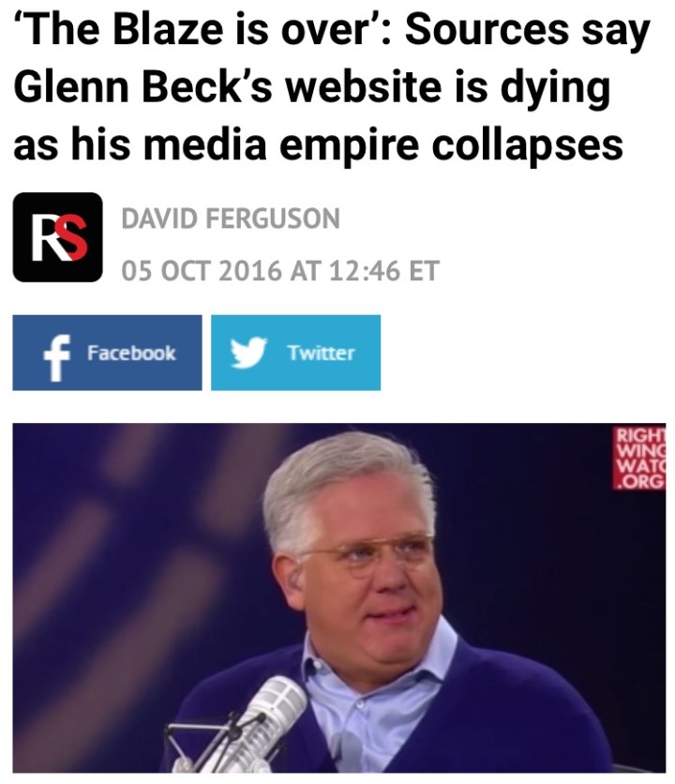The image size is (675, 784).
Task: Click the word 'Sources' in the headline
Action: click(x=487, y=30)
